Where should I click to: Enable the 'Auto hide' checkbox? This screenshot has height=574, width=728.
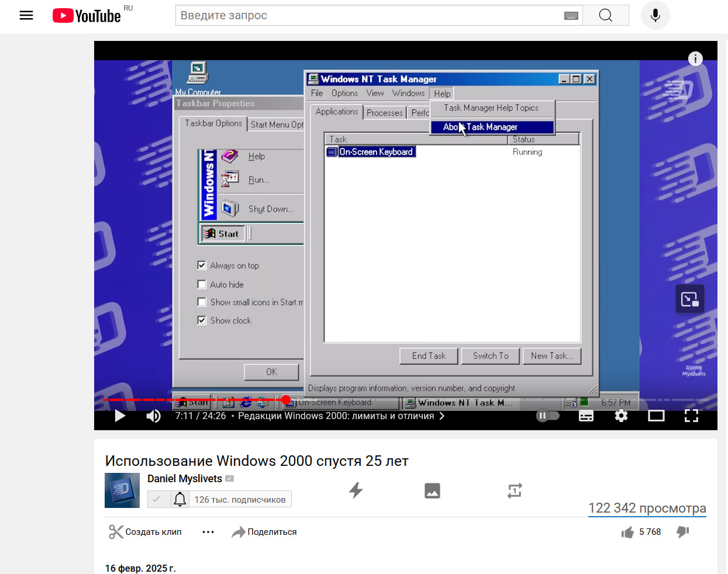click(202, 284)
